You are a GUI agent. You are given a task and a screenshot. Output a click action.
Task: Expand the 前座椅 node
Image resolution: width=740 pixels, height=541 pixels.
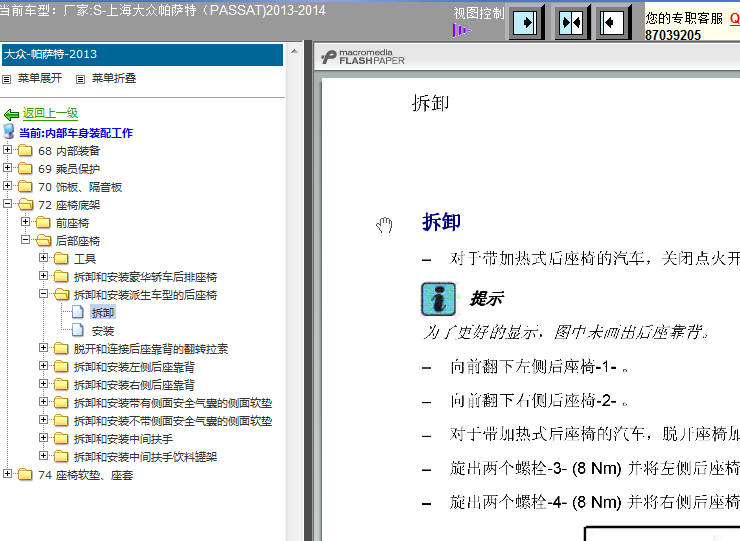click(25, 221)
